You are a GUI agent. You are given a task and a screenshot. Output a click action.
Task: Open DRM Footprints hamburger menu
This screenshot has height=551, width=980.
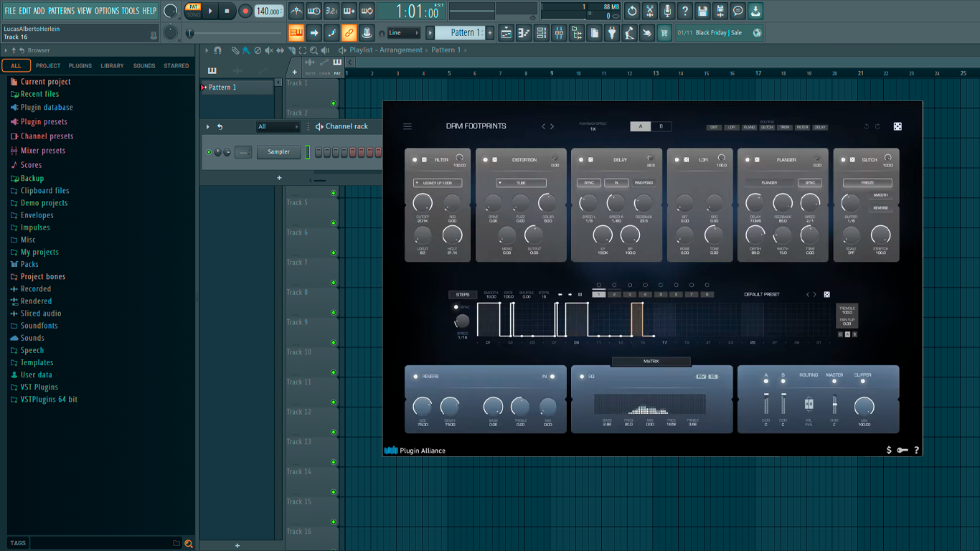pyautogui.click(x=407, y=126)
